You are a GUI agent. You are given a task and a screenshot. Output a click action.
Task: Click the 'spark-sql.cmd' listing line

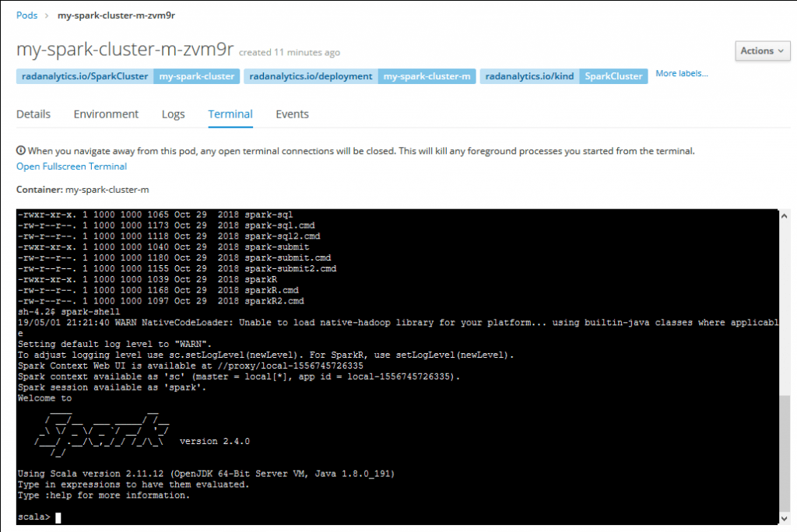(167, 225)
